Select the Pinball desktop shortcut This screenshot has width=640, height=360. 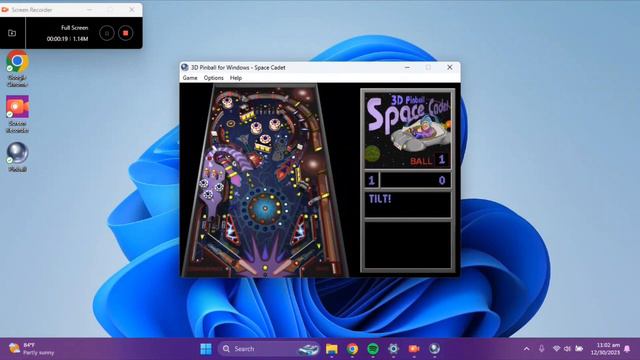coord(17,157)
